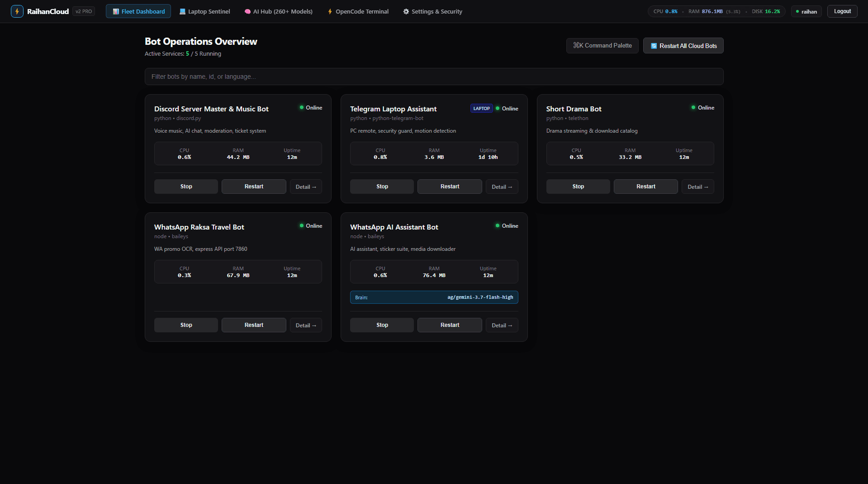
Task: Open AI Hub (260+ Models) tab
Action: (x=279, y=11)
